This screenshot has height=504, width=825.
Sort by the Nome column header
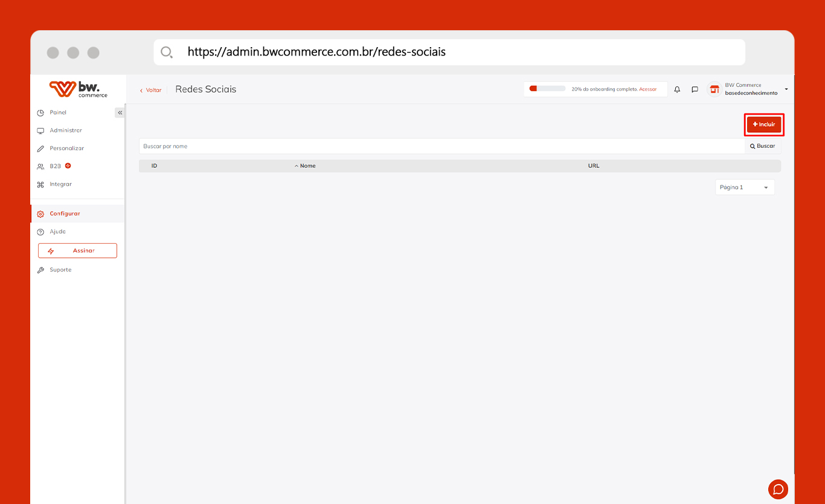click(305, 166)
